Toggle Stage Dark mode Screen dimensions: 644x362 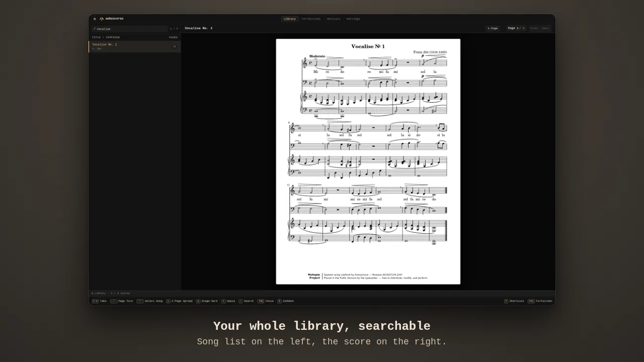(x=207, y=301)
